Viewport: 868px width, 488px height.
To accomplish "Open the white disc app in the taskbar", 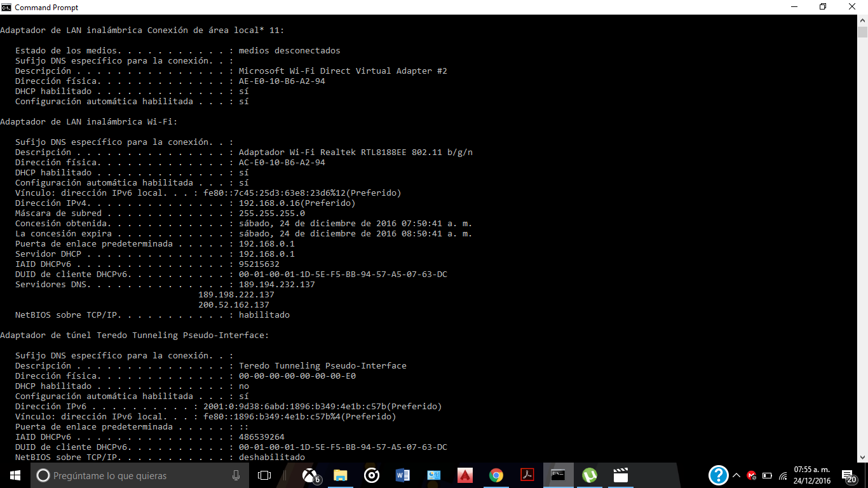I will 372,475.
